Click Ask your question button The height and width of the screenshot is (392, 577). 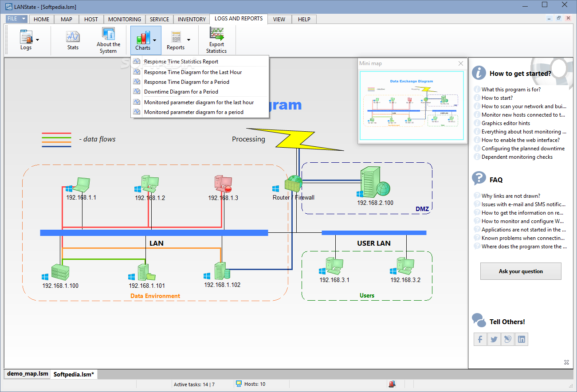pyautogui.click(x=521, y=271)
